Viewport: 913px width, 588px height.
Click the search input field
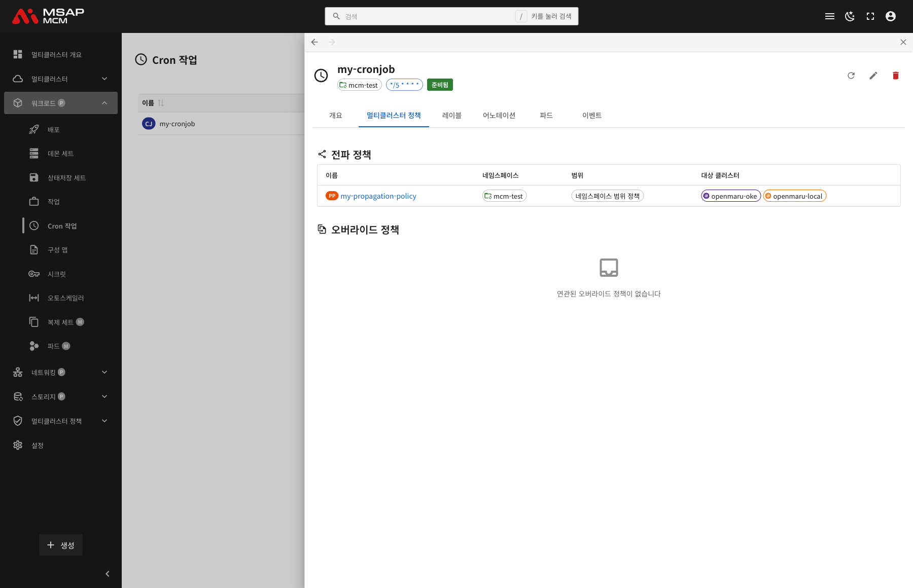coord(451,16)
